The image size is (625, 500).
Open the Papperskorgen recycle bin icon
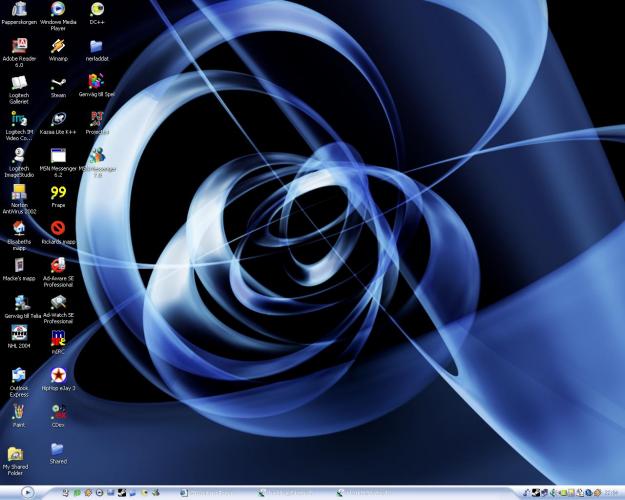tap(19, 10)
